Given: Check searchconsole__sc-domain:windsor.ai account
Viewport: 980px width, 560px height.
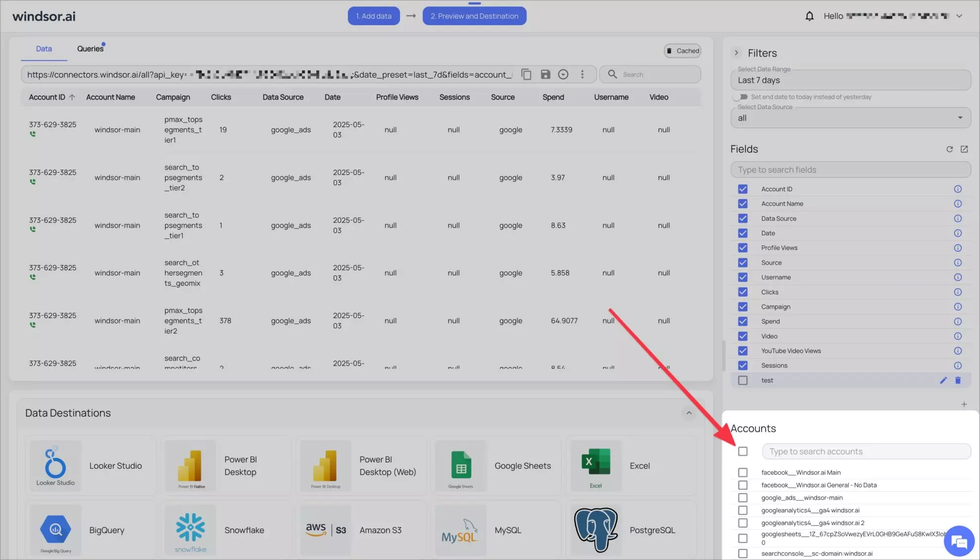Looking at the screenshot, I should pos(742,554).
